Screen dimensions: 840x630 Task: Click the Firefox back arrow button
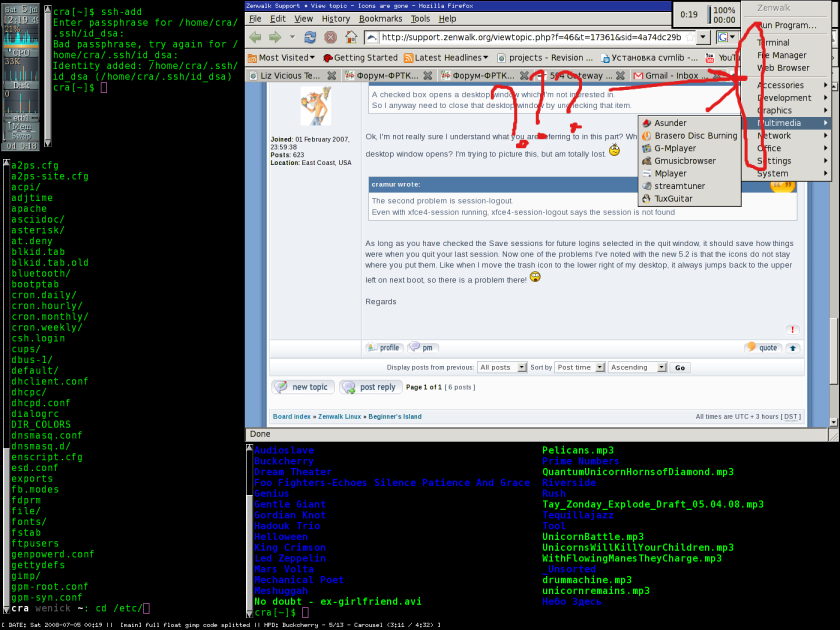tap(256, 37)
